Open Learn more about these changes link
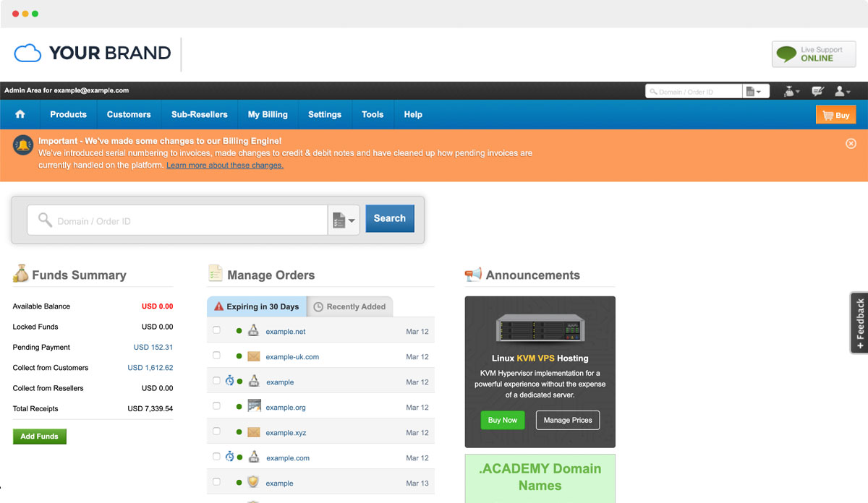 tap(225, 165)
